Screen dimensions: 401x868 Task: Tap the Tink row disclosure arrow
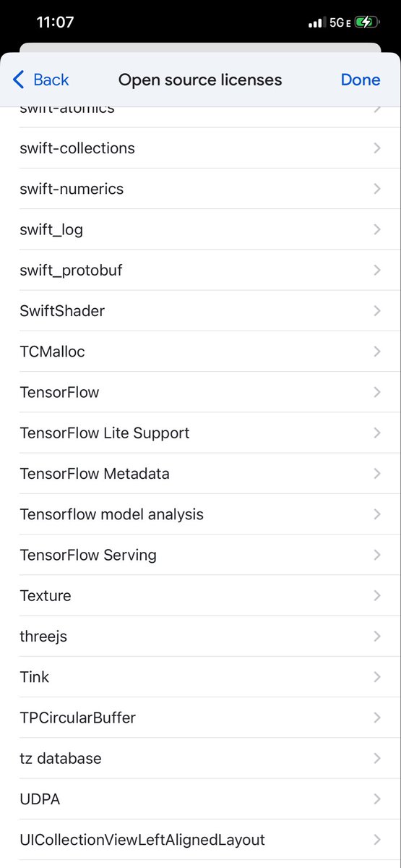pyautogui.click(x=377, y=677)
